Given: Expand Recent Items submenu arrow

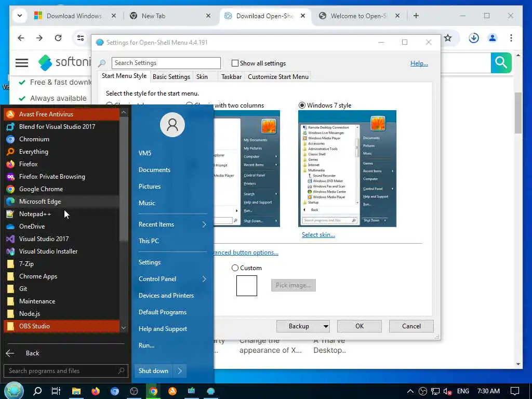Looking at the screenshot, I should coord(204,224).
